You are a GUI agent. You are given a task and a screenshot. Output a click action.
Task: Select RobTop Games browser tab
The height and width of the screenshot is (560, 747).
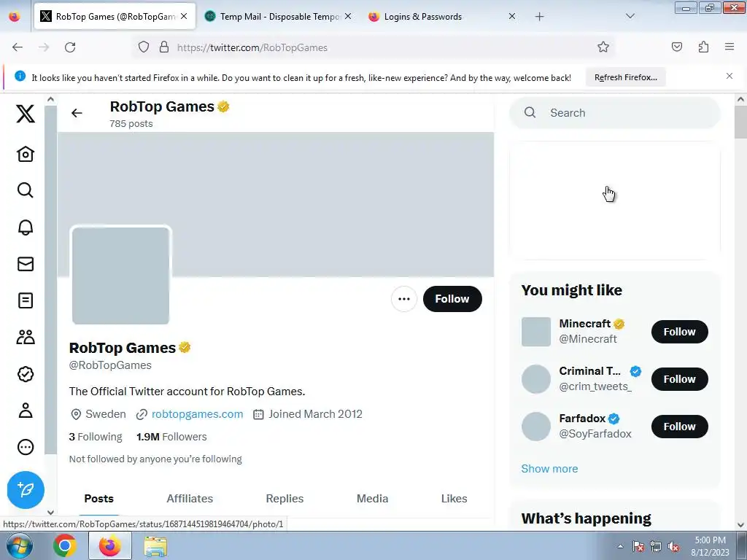(x=115, y=17)
